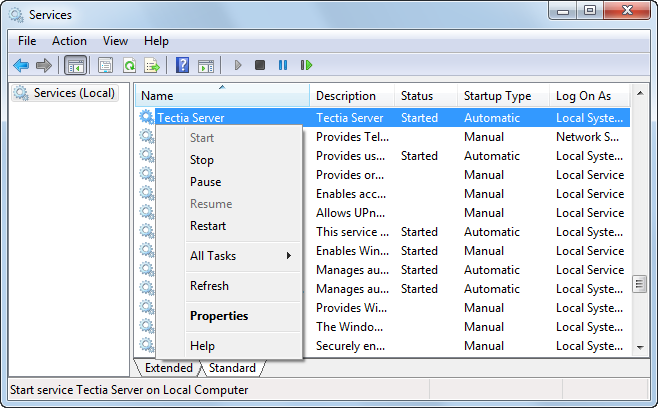658x408 pixels.
Task: Sort by the Name column header
Action: [x=222, y=96]
